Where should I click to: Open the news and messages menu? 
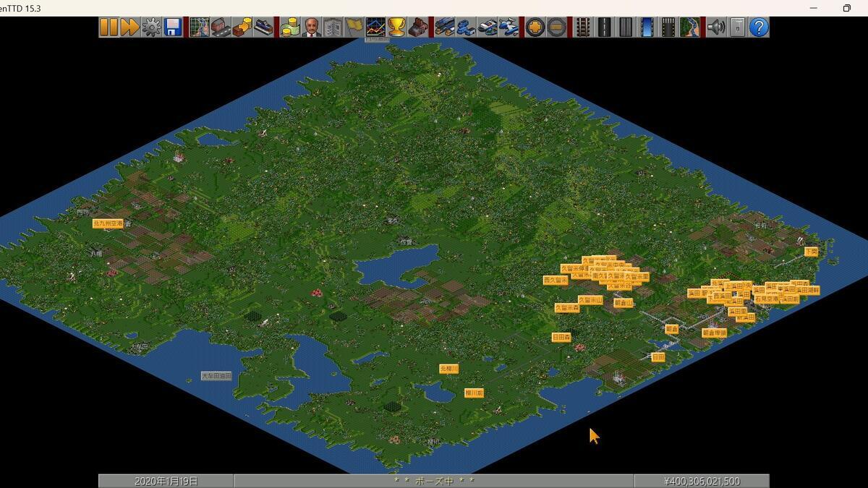click(x=737, y=27)
